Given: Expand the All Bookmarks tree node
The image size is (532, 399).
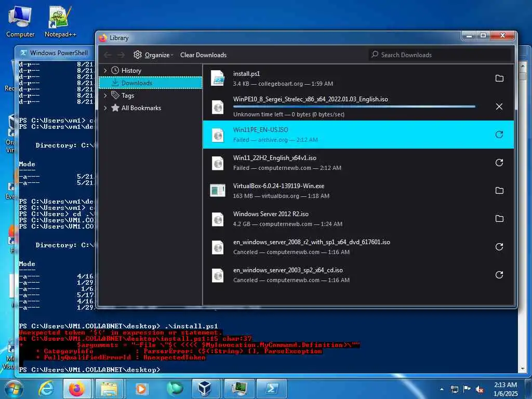Looking at the screenshot, I should coord(105,108).
